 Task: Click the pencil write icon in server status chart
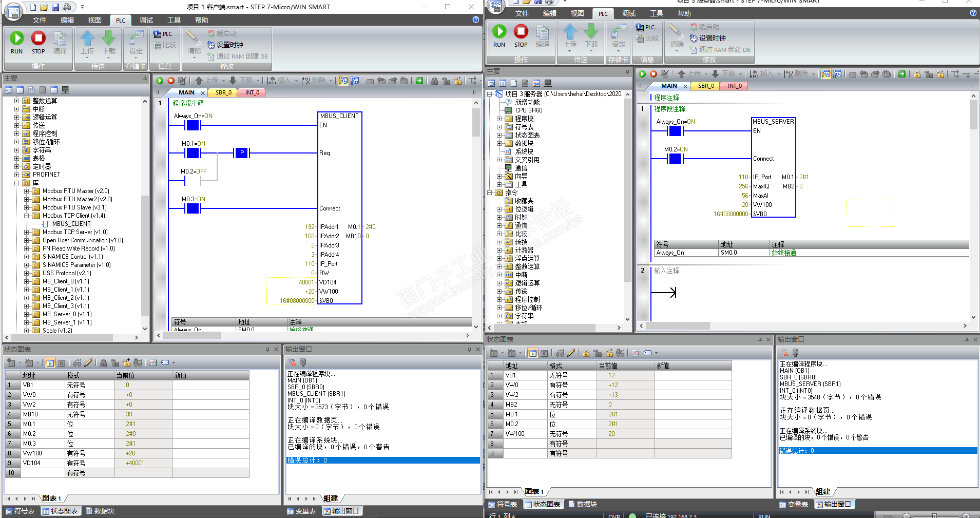pyautogui.click(x=571, y=353)
